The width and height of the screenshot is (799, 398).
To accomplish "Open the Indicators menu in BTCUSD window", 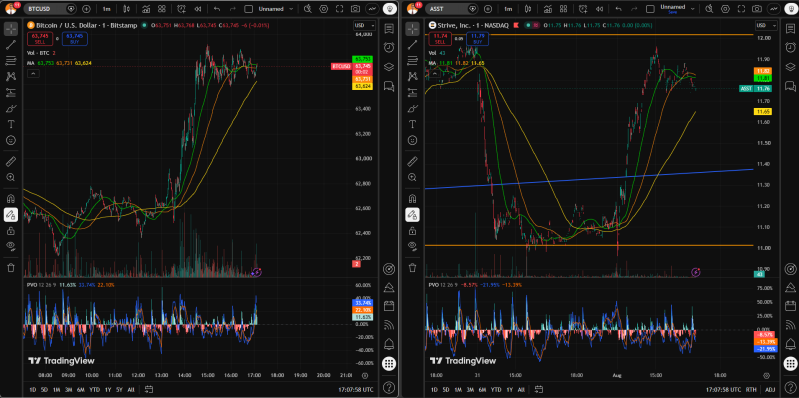I will click(x=146, y=9).
